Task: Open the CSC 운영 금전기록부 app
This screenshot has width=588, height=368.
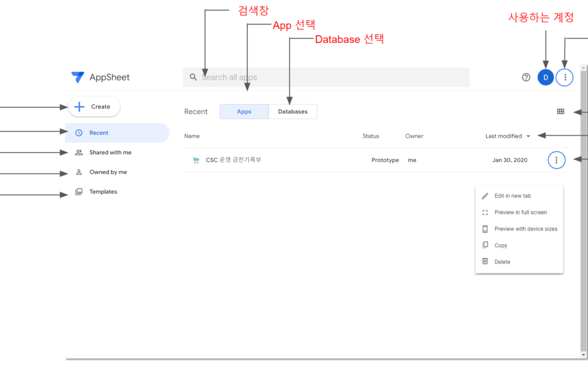Action: point(233,160)
